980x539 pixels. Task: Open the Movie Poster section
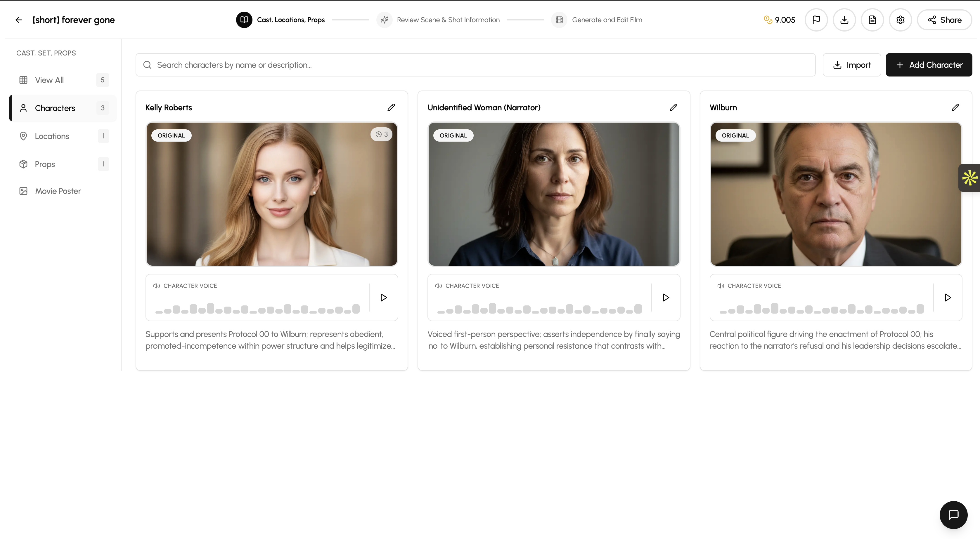tap(58, 191)
